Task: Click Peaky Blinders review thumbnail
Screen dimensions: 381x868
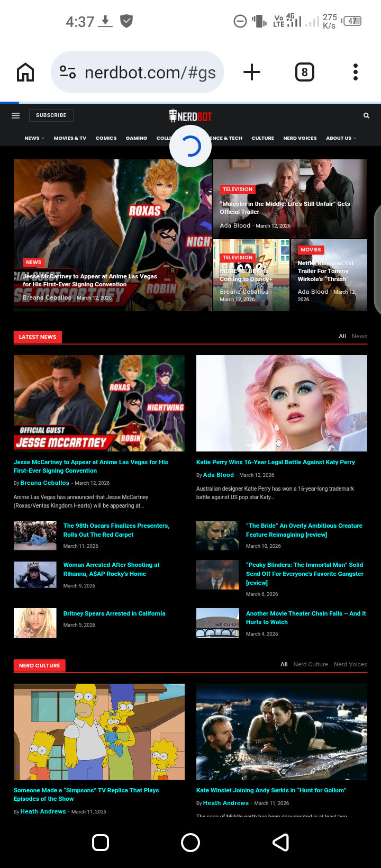Action: (217, 575)
